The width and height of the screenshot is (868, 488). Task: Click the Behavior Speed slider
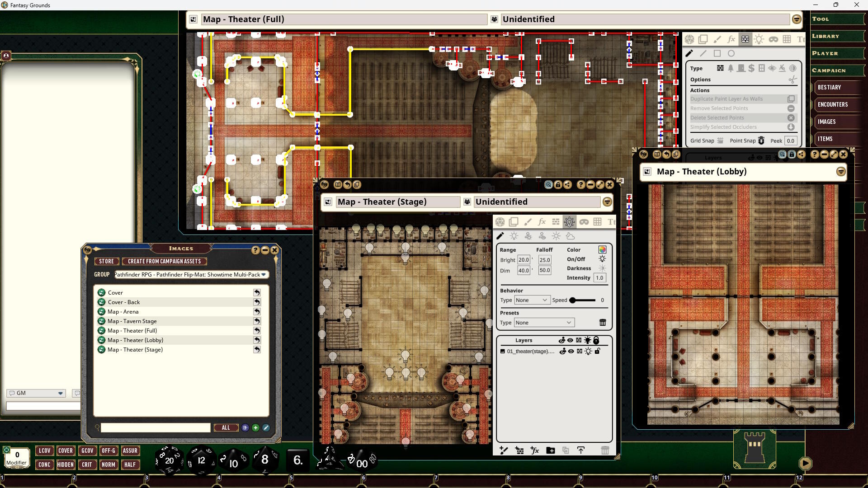pos(582,300)
